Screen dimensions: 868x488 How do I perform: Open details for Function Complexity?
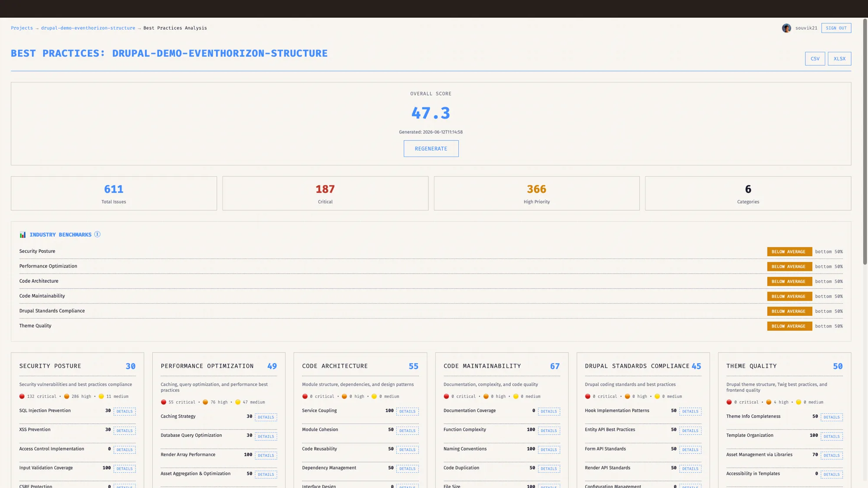(x=549, y=431)
